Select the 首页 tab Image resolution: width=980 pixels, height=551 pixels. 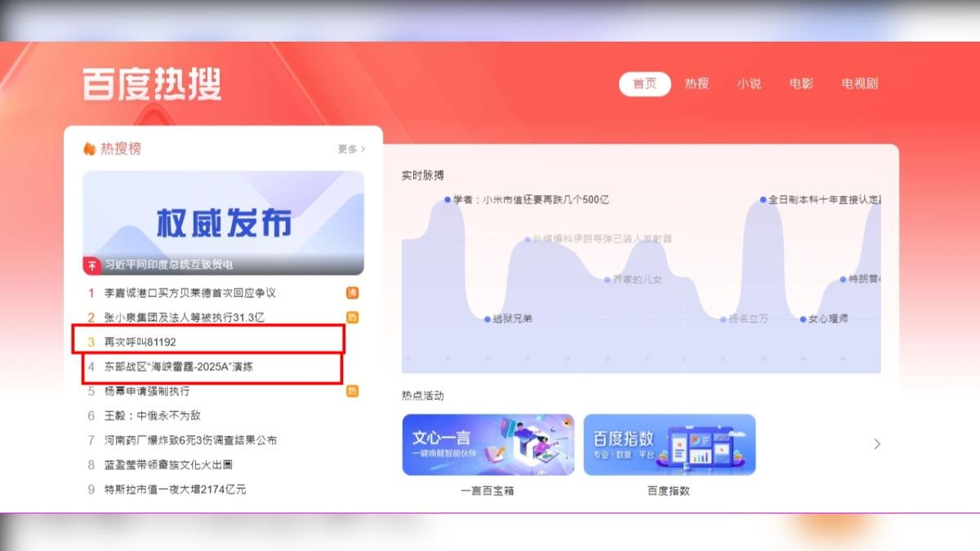(x=644, y=84)
